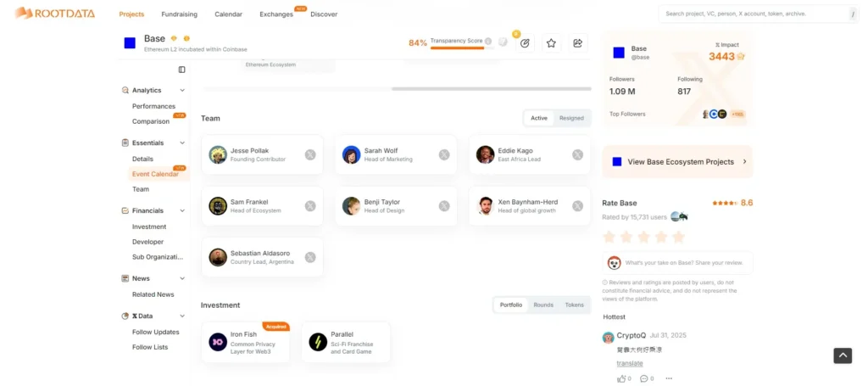Click the Transparency Score progress bar

point(461,48)
